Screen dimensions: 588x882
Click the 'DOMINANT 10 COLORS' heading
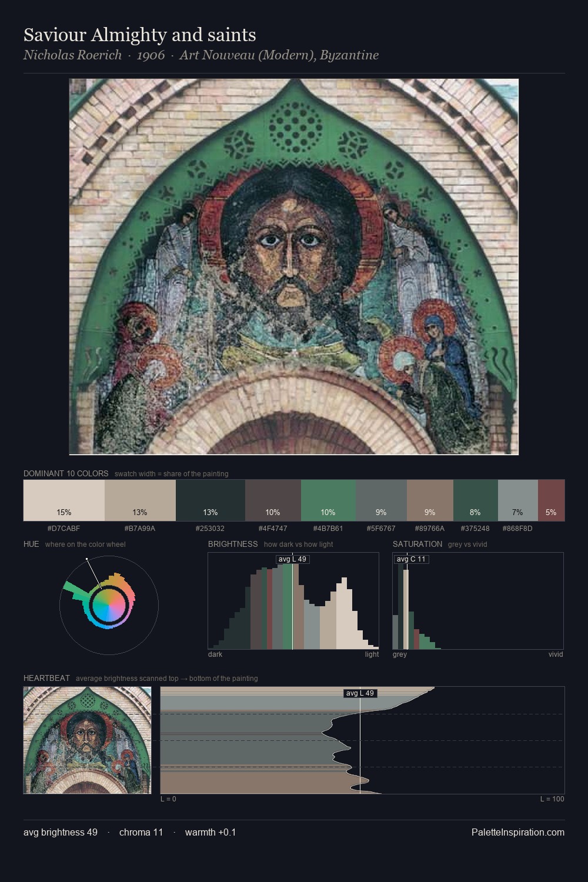(66, 473)
